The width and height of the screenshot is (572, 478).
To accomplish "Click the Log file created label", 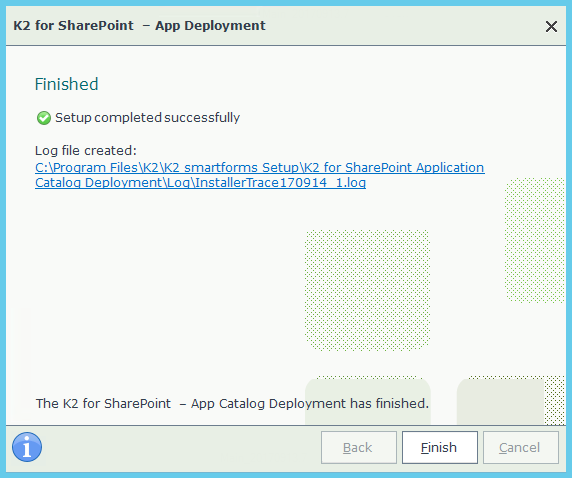I will (86, 150).
